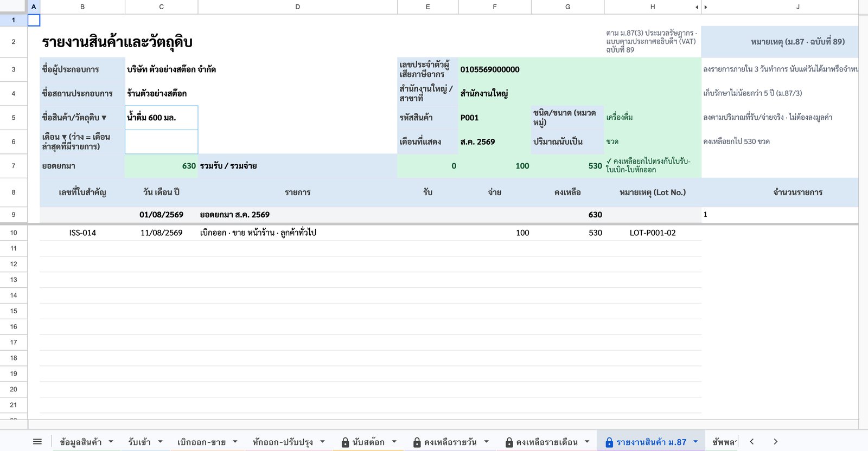Open รับเข้า tab dropdown arrow

pos(160,442)
